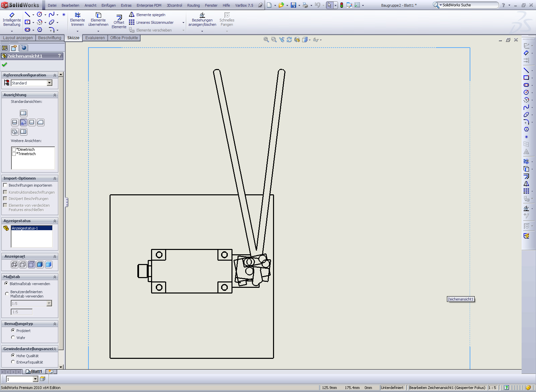Collapse the Import-Optionen section
This screenshot has height=392, width=536.
point(55,179)
